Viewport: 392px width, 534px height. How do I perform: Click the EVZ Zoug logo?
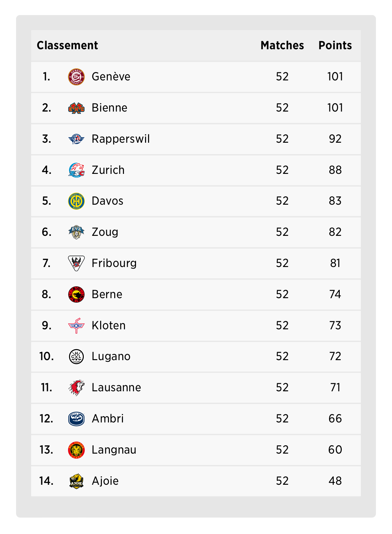(x=76, y=232)
